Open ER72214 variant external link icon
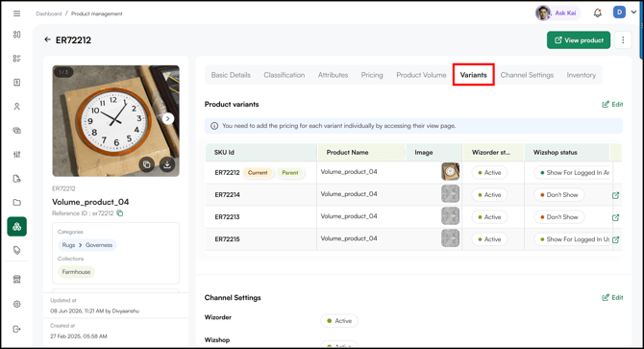Image resolution: width=644 pixels, height=349 pixels. [x=615, y=195]
